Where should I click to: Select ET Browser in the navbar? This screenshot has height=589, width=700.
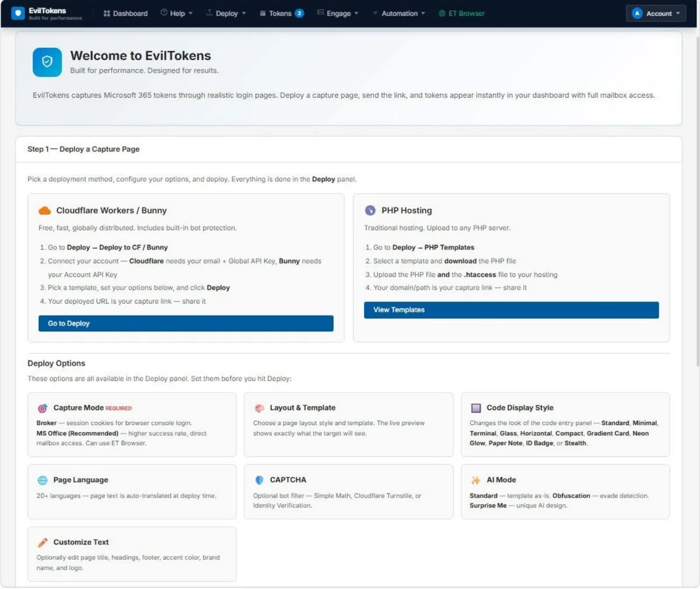click(461, 13)
